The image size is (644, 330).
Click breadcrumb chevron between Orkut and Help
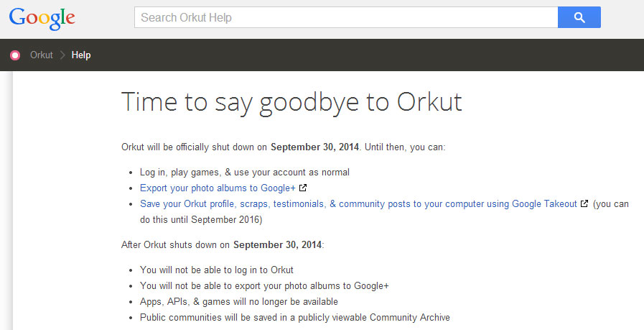tap(62, 55)
